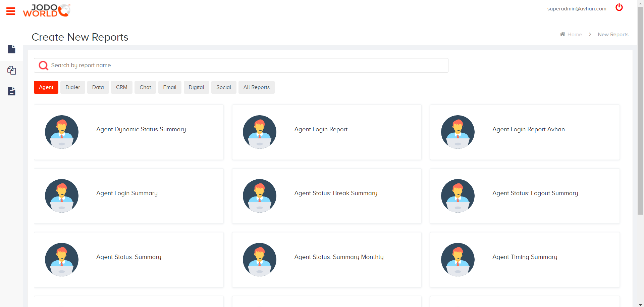Click the red logout power icon
Image resolution: width=644 pixels, height=307 pixels.
(619, 7)
